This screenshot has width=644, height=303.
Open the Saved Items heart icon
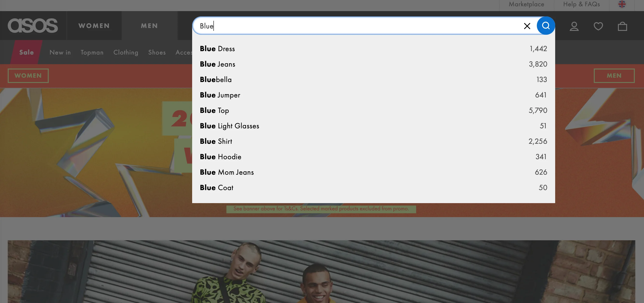click(598, 26)
